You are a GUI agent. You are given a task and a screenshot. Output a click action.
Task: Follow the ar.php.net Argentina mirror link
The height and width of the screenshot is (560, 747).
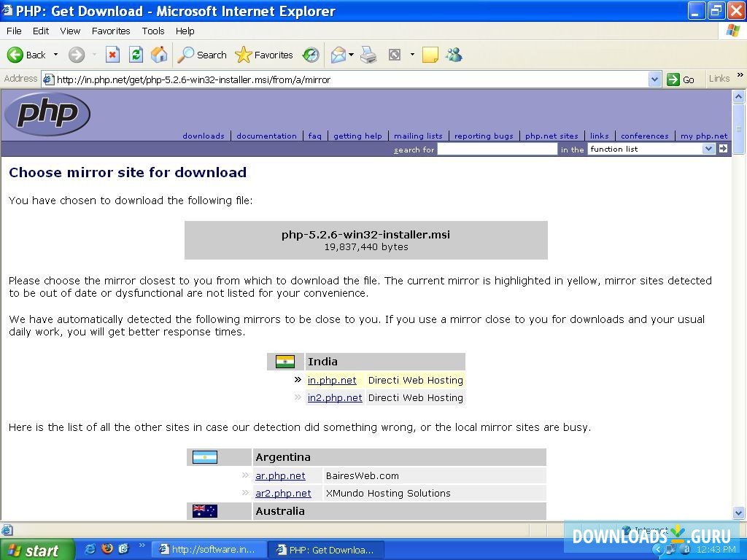click(x=280, y=475)
